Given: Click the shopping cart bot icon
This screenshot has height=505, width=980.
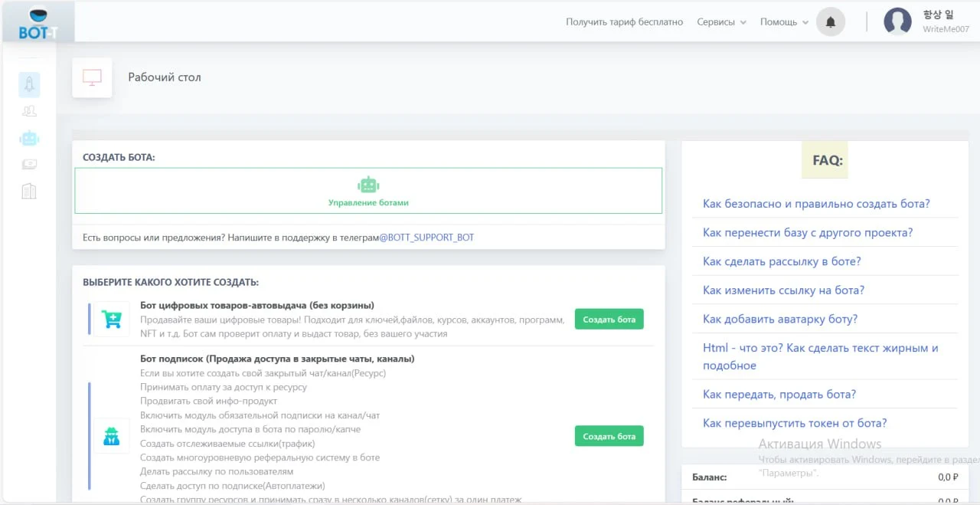Looking at the screenshot, I should click(x=113, y=320).
